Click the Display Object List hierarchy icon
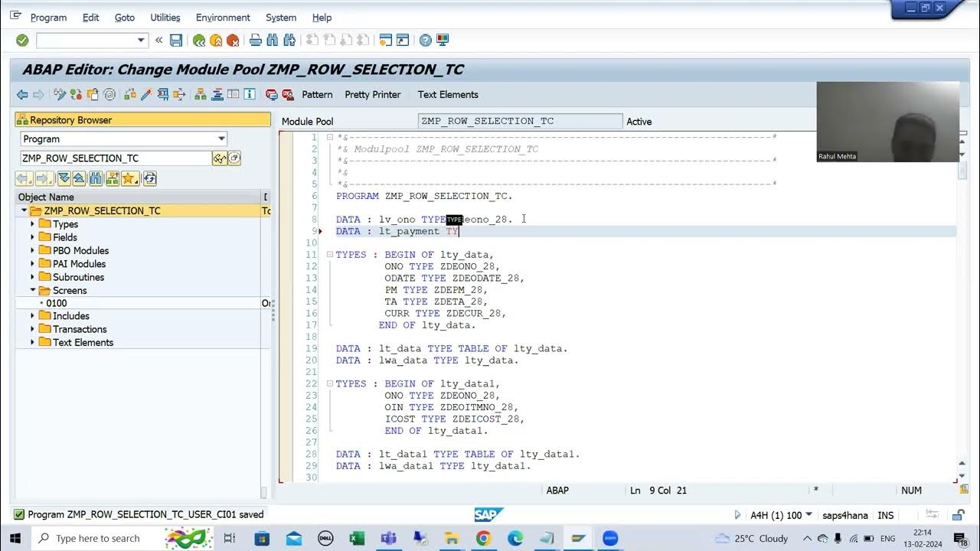Screen dimensions: 980x551 click(x=201, y=94)
